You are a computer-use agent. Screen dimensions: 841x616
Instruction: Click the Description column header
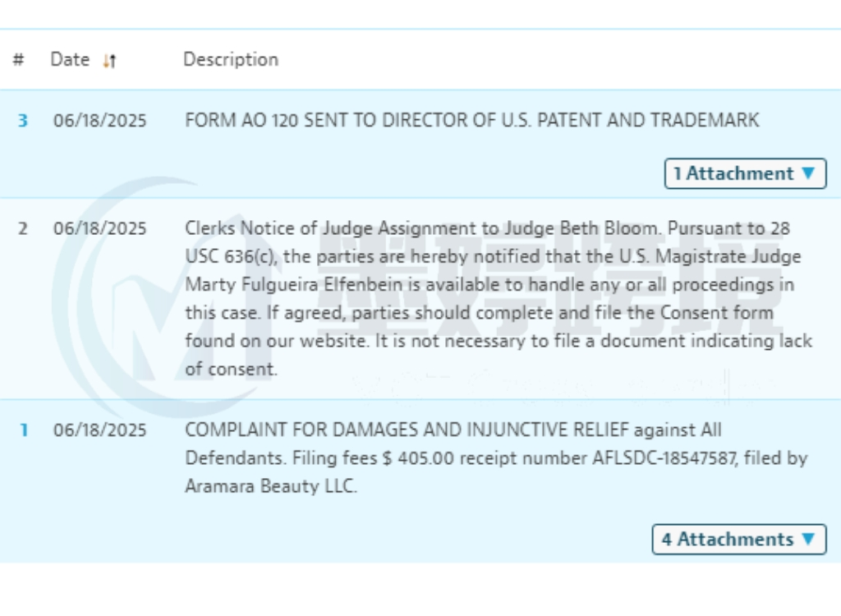pos(230,60)
